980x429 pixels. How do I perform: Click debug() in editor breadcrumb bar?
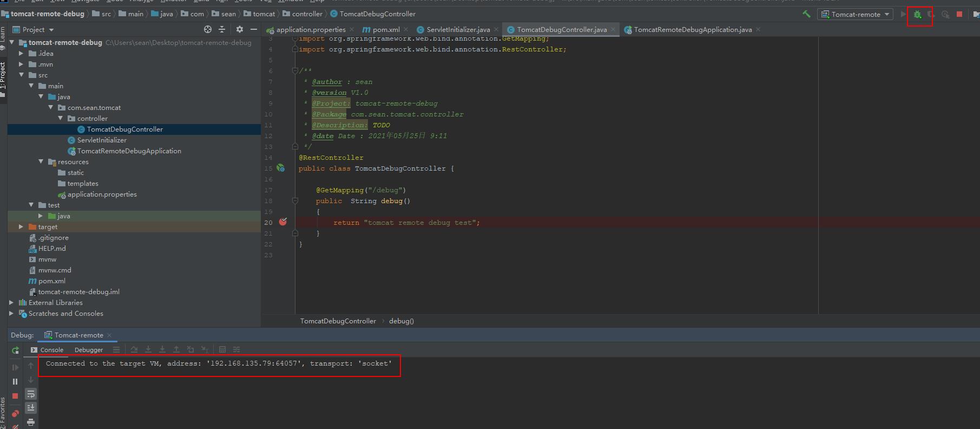coord(402,321)
